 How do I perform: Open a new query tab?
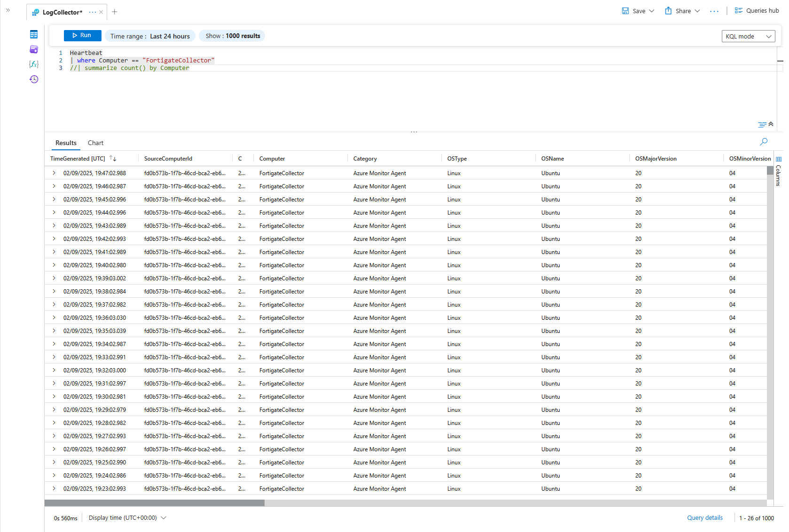click(x=115, y=12)
